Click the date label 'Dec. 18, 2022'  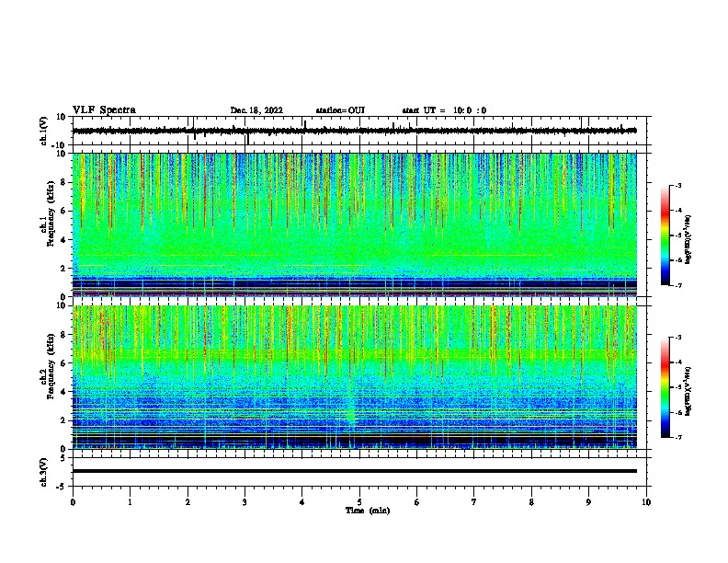(x=256, y=110)
